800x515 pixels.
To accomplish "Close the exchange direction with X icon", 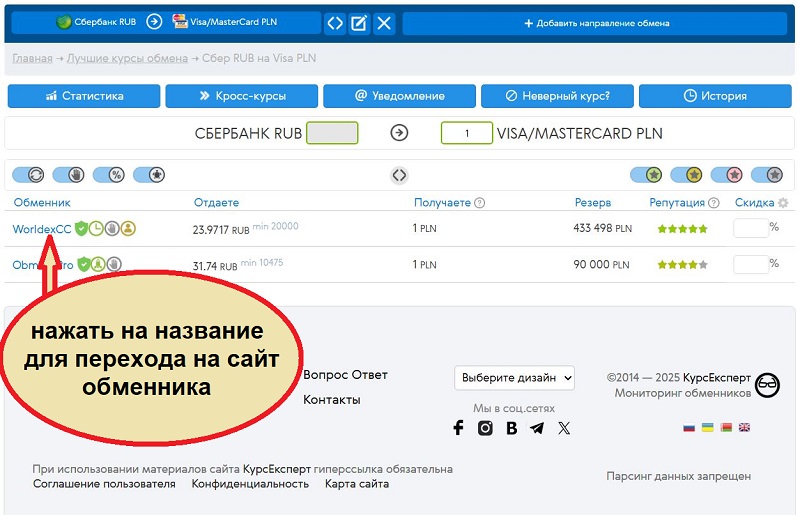I will tap(384, 23).
